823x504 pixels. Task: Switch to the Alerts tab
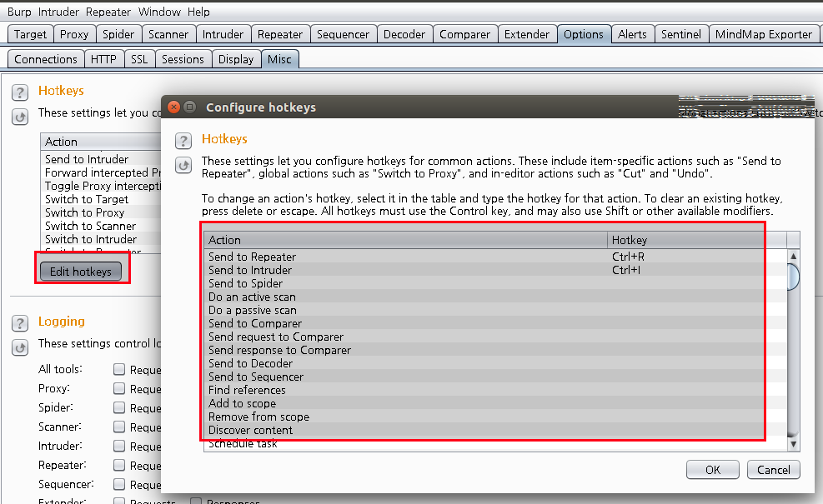(x=632, y=34)
